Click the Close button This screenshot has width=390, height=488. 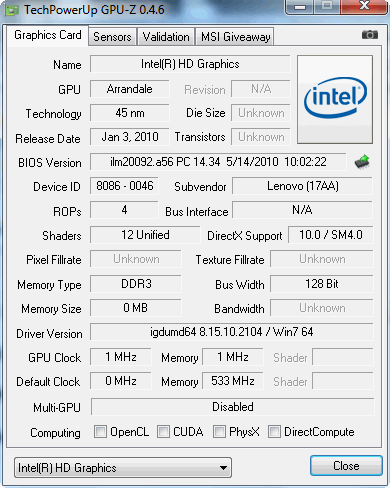(x=346, y=466)
